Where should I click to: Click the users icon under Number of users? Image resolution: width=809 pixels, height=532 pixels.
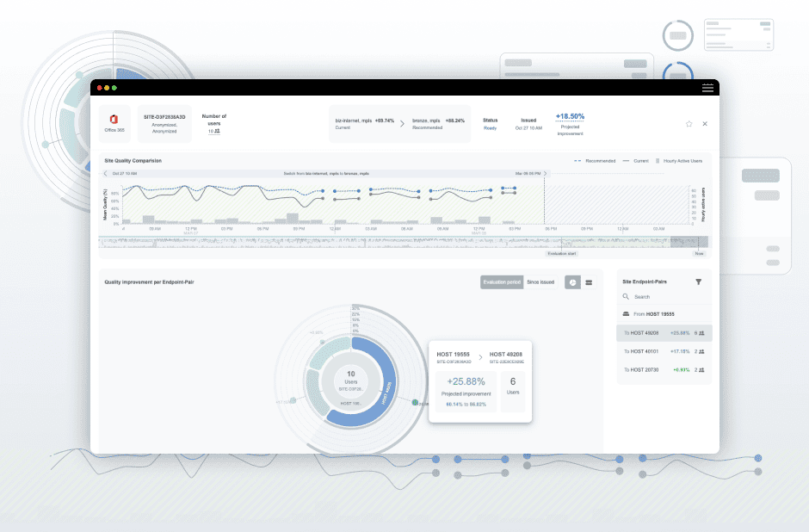pyautogui.click(x=217, y=132)
